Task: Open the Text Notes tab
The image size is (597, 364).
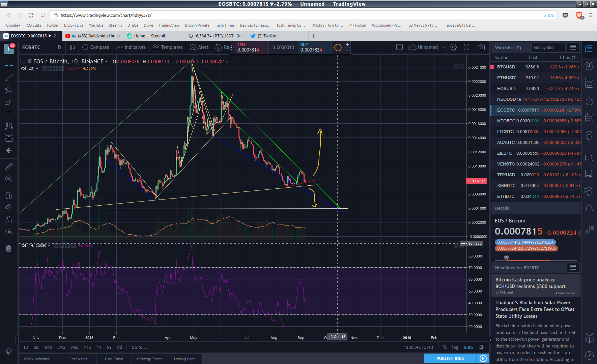Action: tap(79, 359)
